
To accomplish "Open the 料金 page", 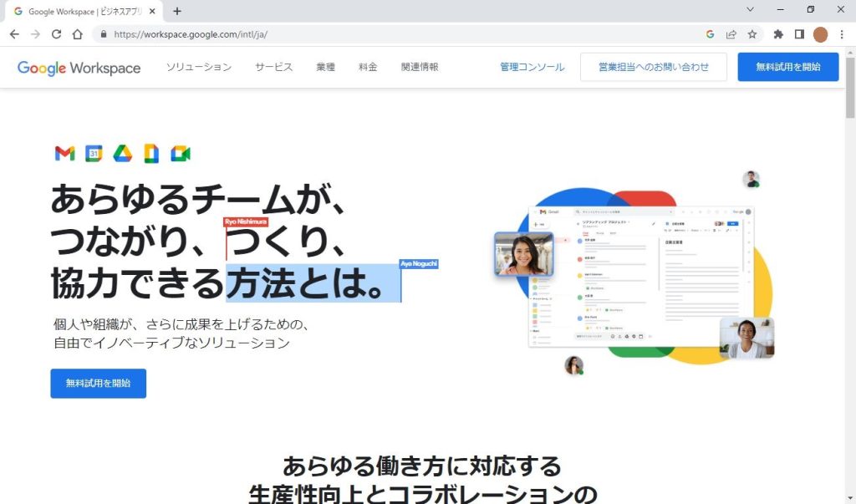I will pyautogui.click(x=368, y=67).
